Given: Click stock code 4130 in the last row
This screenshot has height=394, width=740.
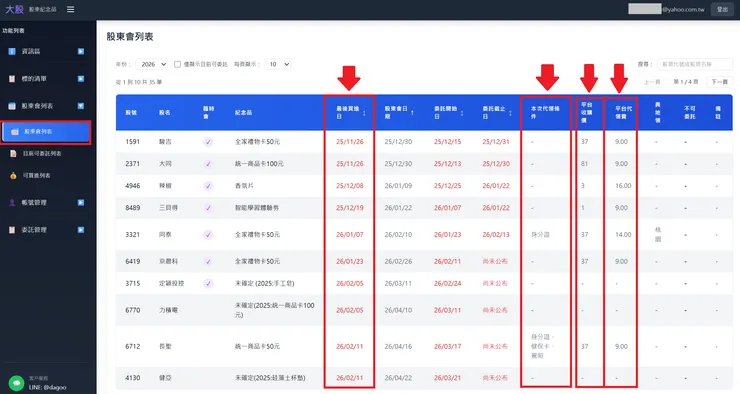Looking at the screenshot, I should [x=133, y=378].
